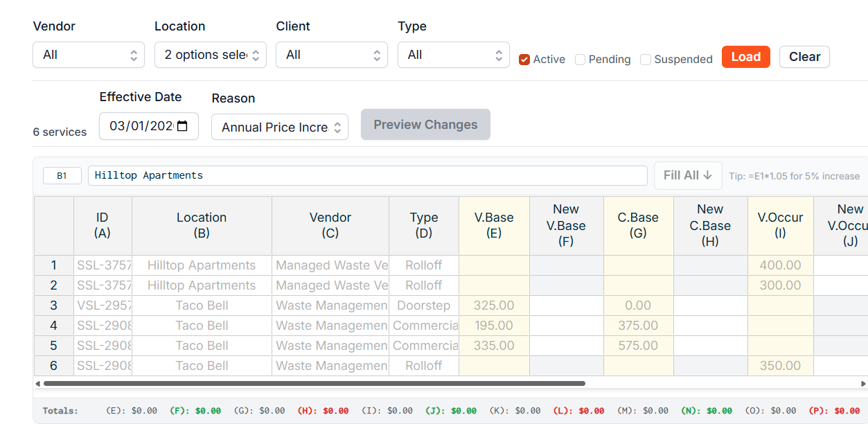Open the Vendor dropdown
Screen dimensions: 868x424
click(x=89, y=55)
